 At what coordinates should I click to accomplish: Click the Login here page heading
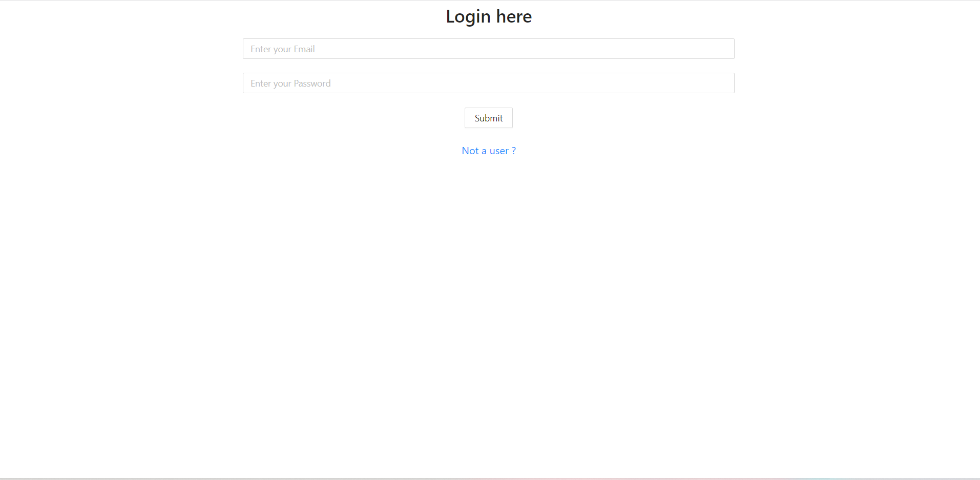coord(488,16)
